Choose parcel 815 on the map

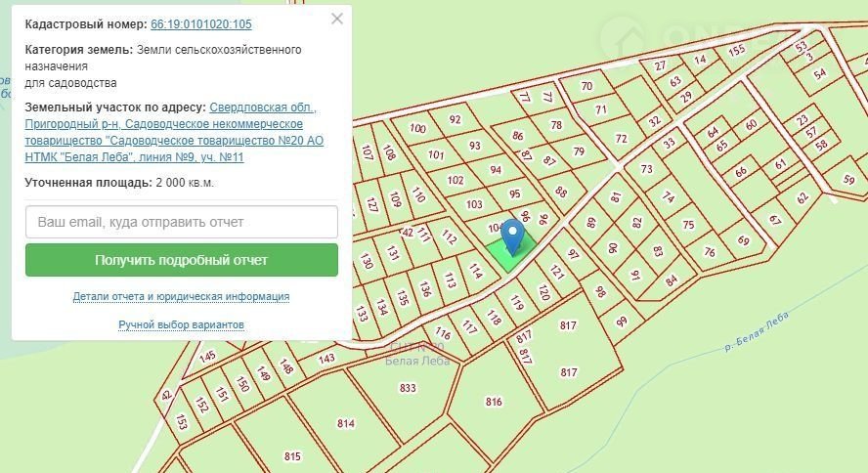pyautogui.click(x=292, y=456)
